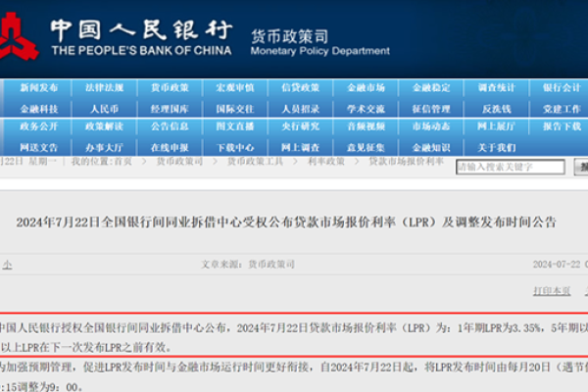Image resolution: width=588 pixels, height=392 pixels.
Task: Open the 新闻发布 menu
Action: [39, 88]
